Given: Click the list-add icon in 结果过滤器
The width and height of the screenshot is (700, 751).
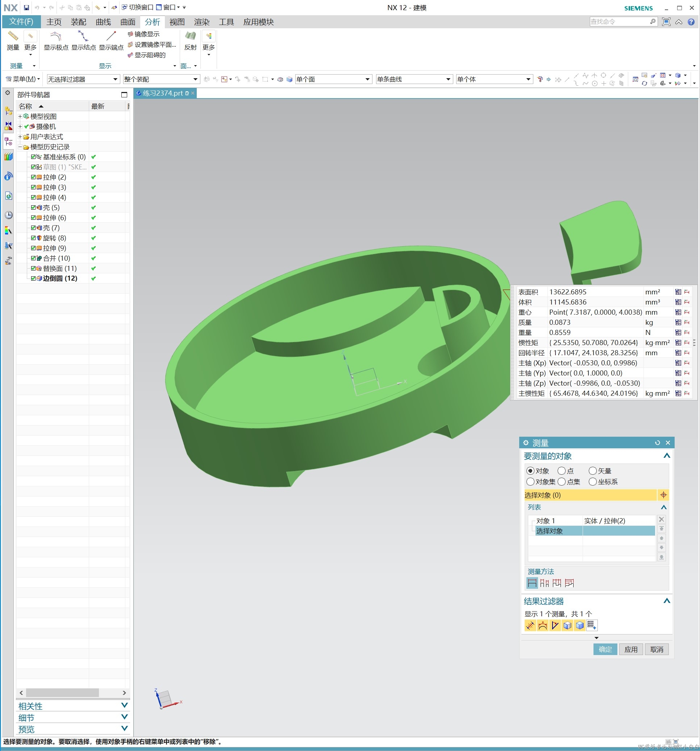Looking at the screenshot, I should 592,625.
